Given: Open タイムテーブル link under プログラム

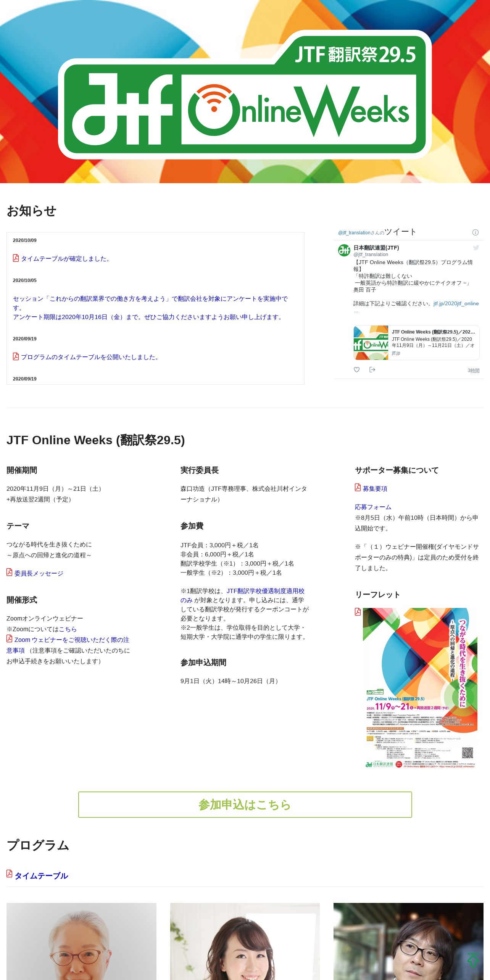Looking at the screenshot, I should [x=41, y=875].
